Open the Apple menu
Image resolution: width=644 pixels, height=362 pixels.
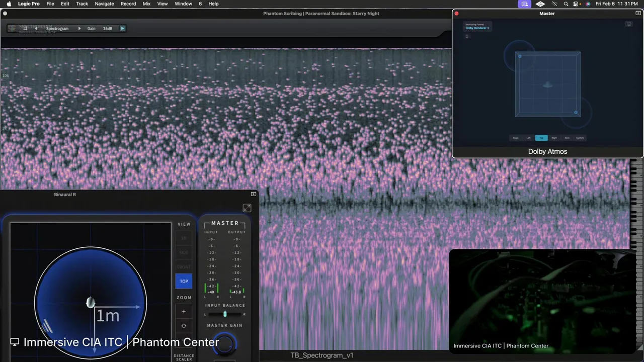[x=9, y=4]
